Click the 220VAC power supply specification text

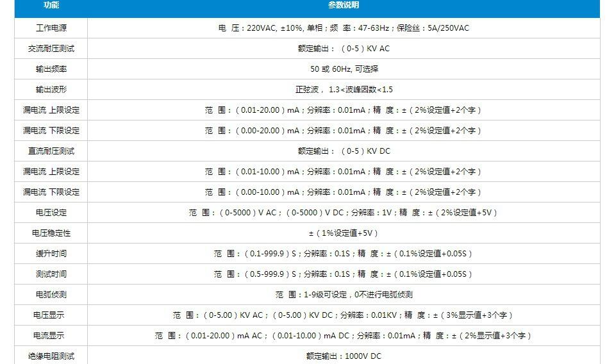[344, 28]
